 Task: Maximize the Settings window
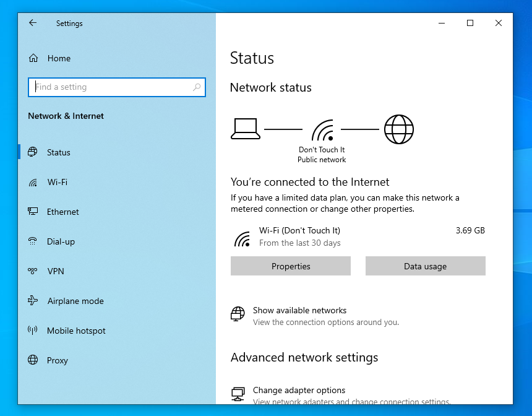470,23
